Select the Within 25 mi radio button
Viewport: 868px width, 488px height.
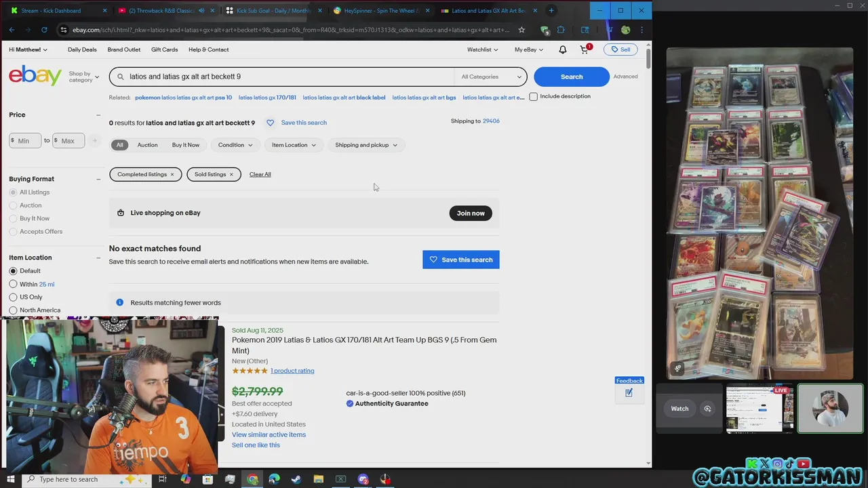[x=13, y=284]
